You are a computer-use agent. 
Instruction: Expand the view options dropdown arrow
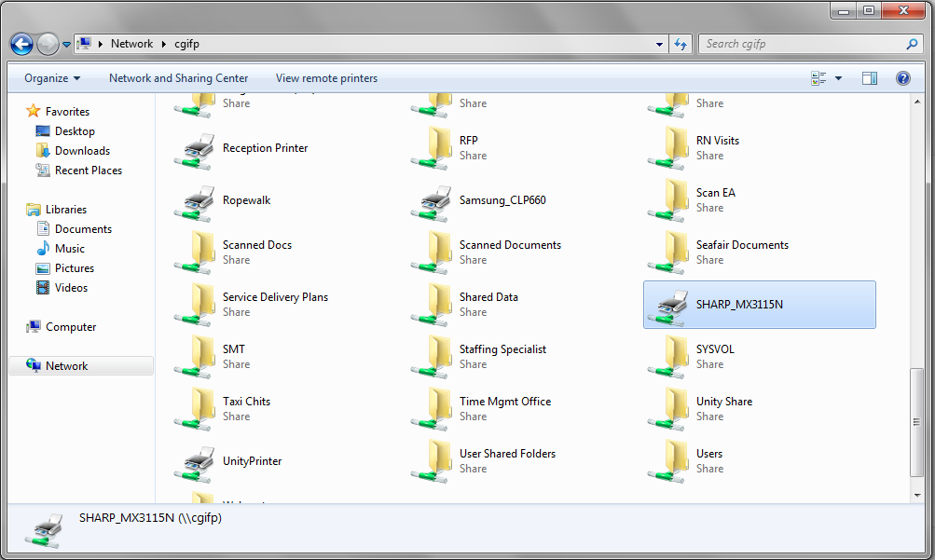click(838, 78)
